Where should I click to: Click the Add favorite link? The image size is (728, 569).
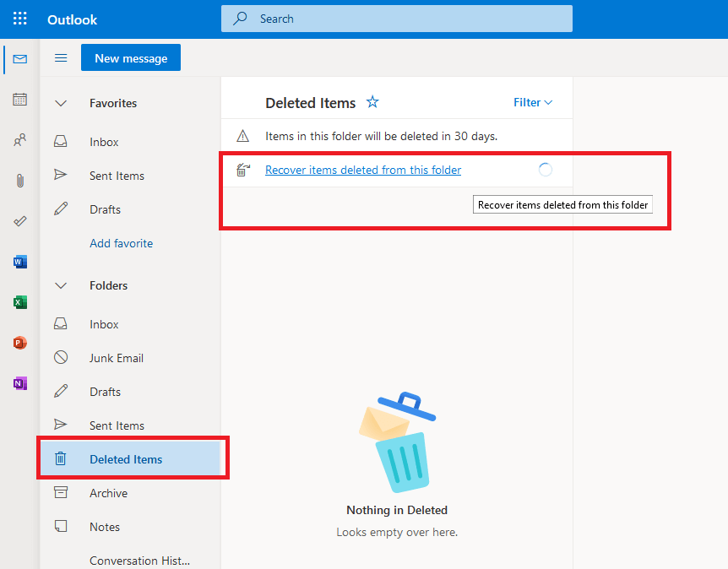tap(122, 243)
